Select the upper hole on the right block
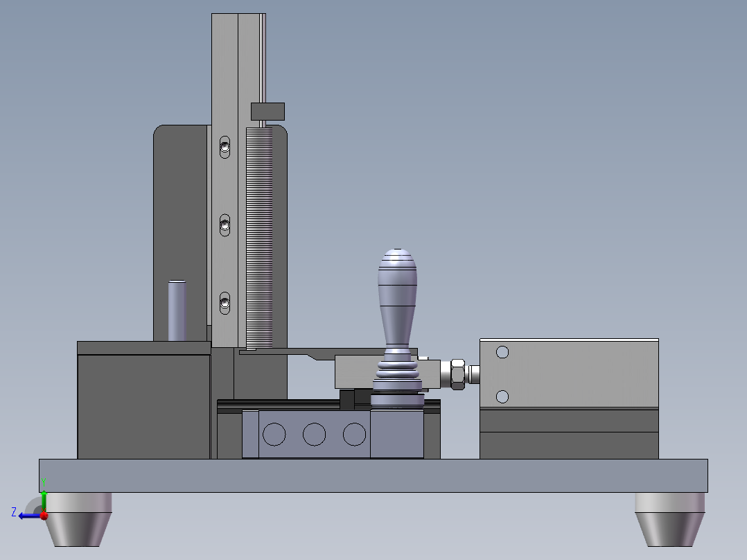 (502, 352)
